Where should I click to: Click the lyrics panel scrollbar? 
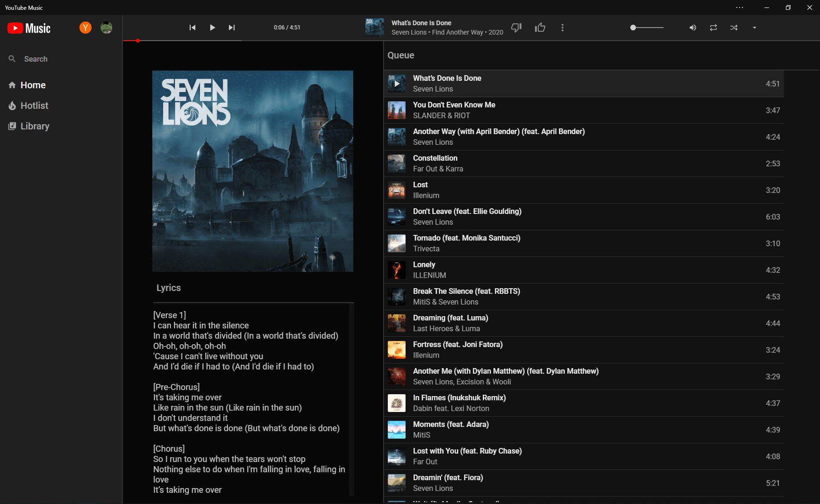(351, 399)
